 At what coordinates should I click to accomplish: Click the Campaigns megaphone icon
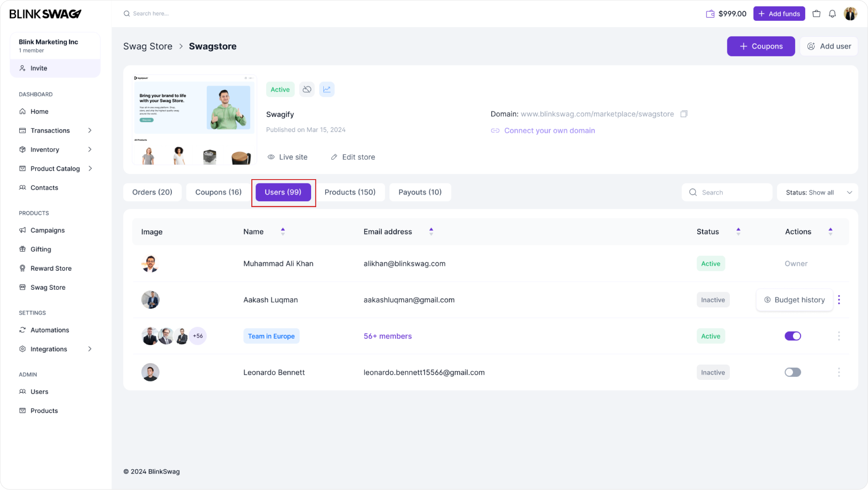tap(22, 230)
